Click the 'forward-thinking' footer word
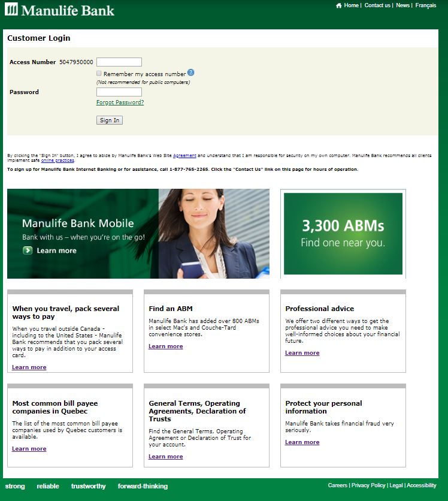The height and width of the screenshot is (501, 448). tap(143, 486)
